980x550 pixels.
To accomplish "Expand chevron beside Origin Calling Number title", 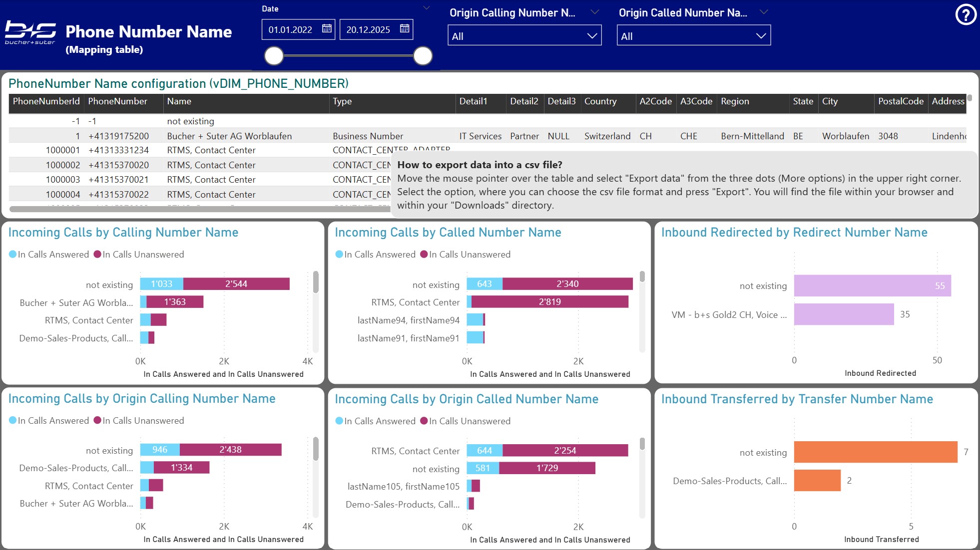I will (594, 12).
